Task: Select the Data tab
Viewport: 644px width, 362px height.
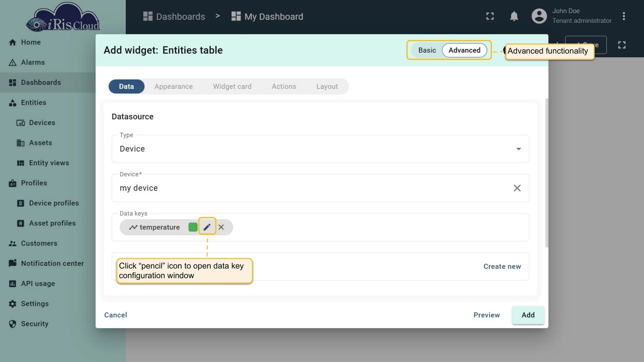Action: point(126,86)
